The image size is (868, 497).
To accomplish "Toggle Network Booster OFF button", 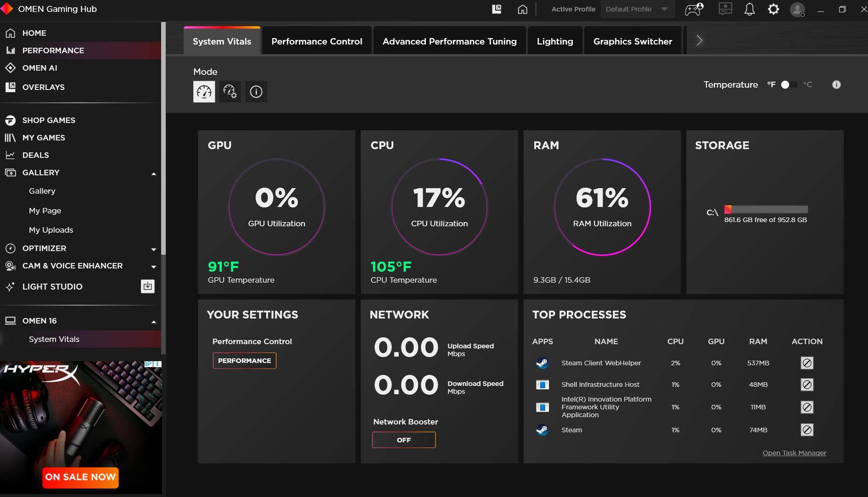I will (403, 440).
